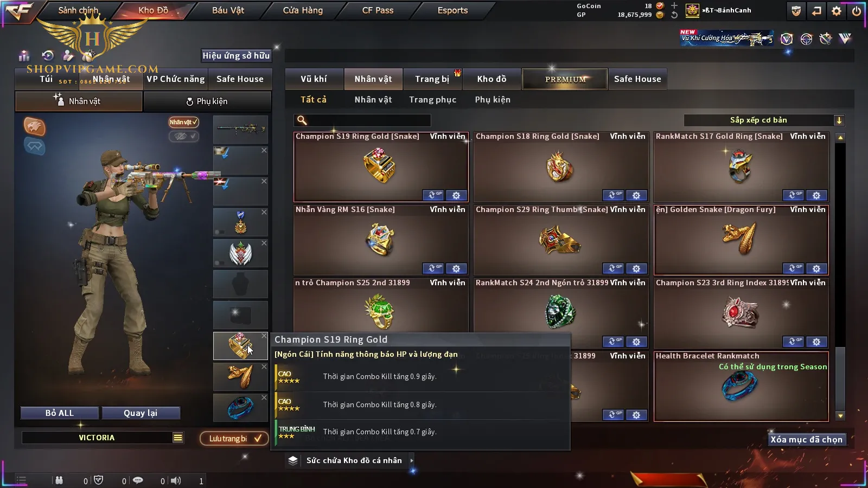
Task: Click the power exit icon
Action: click(x=857, y=11)
